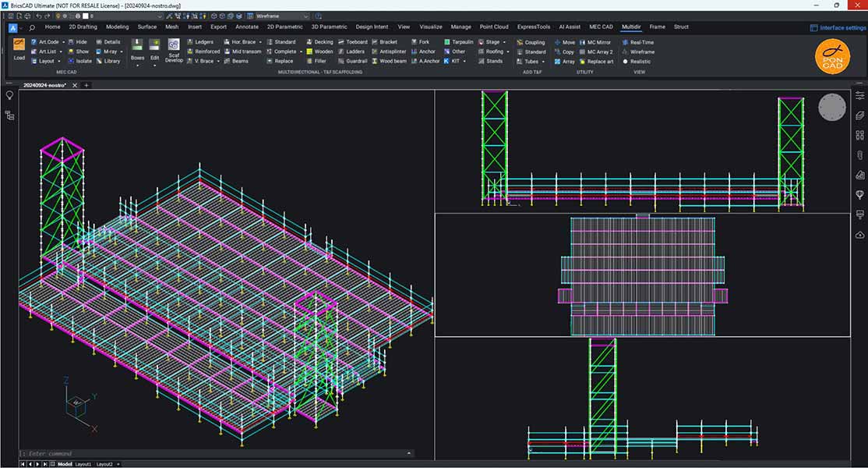Screen dimensions: 868x468
Task: Select the Anchor placement tool
Action: coord(428,51)
